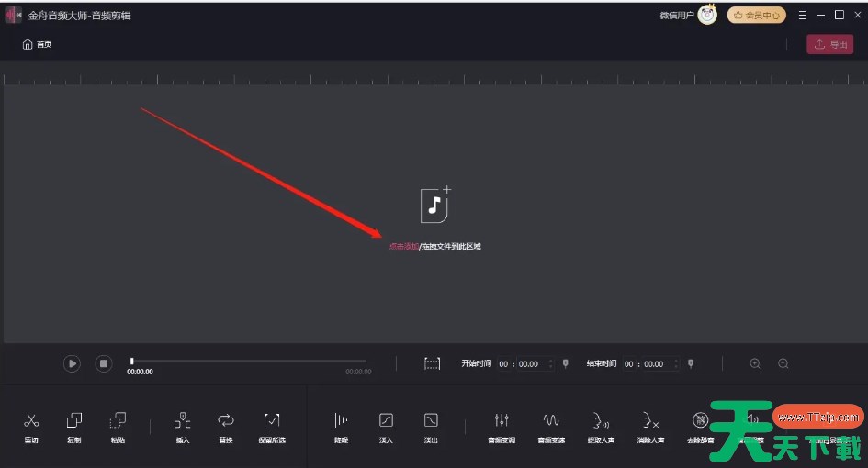Image resolution: width=868 pixels, height=468 pixels.
Task: Apply the Fade In (淡入) effect
Action: coord(386,427)
